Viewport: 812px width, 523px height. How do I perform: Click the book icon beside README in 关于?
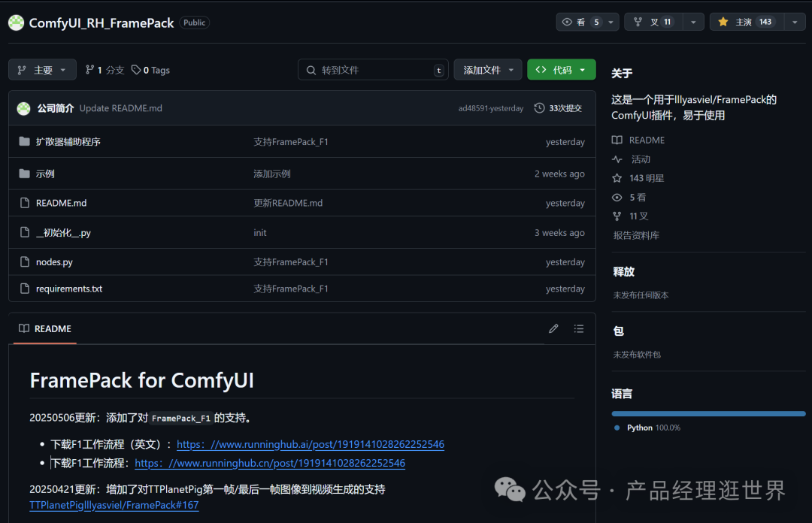[617, 140]
